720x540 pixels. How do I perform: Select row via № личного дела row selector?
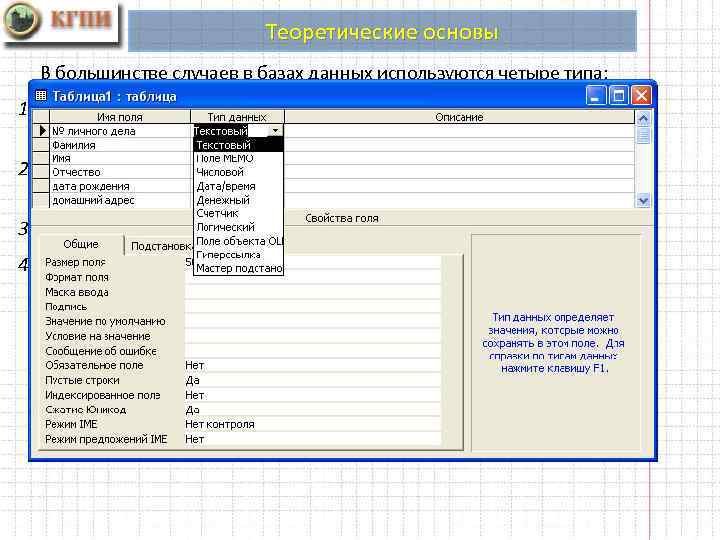(41, 131)
